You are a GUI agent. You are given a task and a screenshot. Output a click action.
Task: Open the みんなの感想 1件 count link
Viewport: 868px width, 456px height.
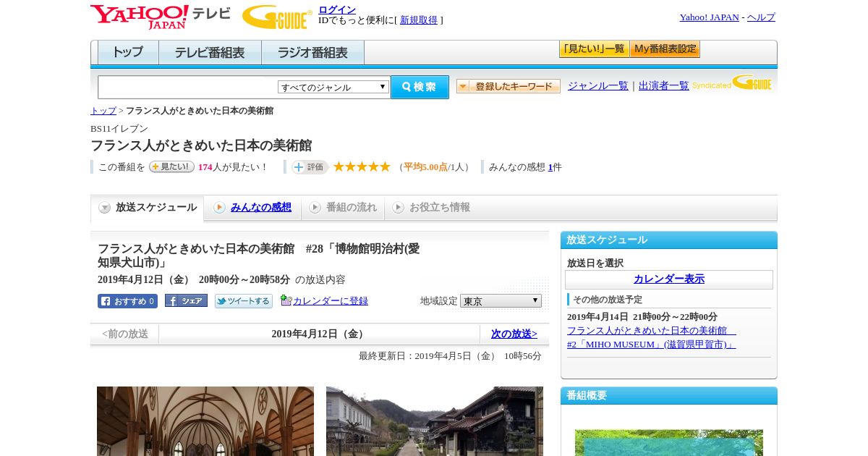click(550, 167)
